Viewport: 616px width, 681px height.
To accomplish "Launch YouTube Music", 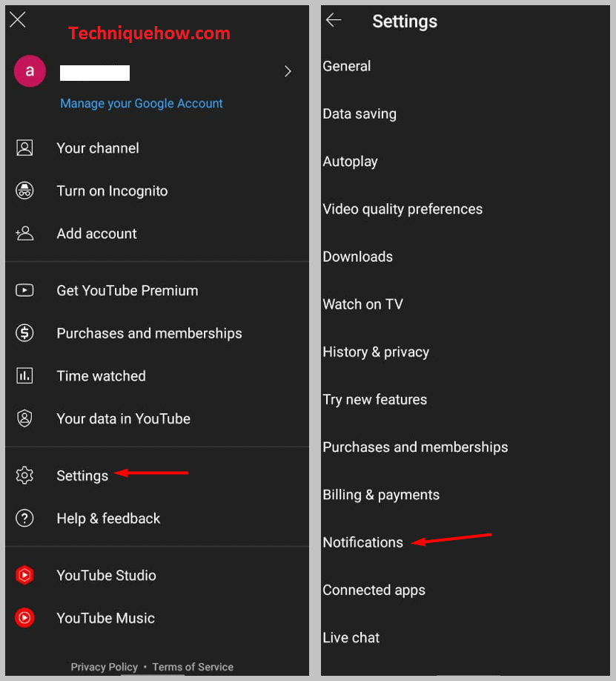I will [105, 618].
